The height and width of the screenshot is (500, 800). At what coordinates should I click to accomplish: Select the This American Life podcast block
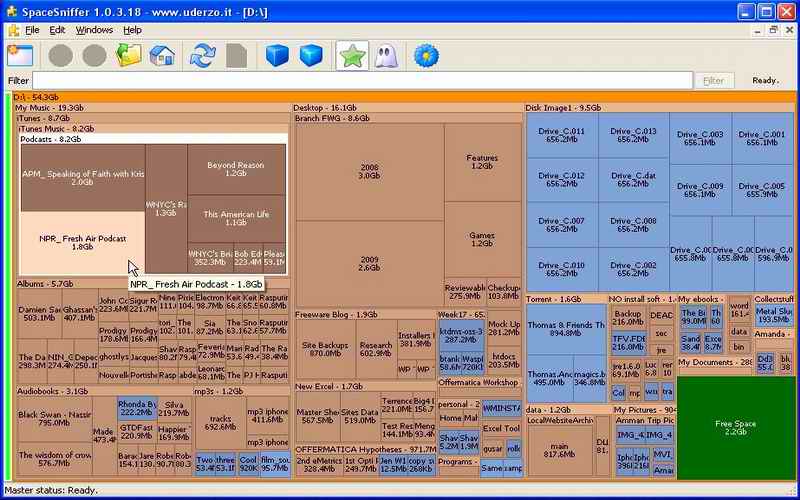point(236,218)
